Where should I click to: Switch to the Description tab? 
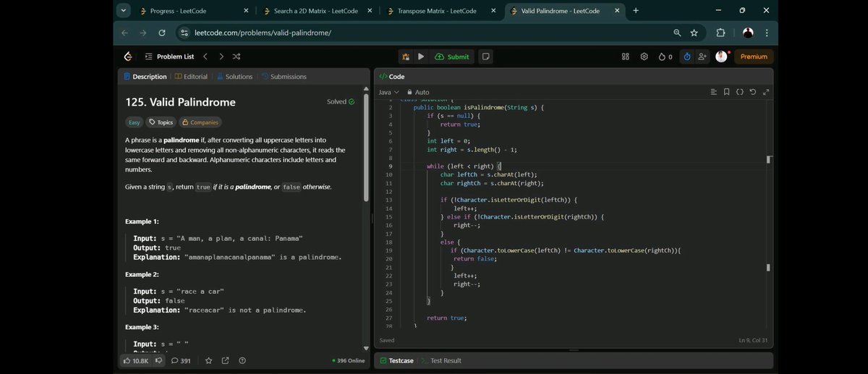(x=145, y=77)
